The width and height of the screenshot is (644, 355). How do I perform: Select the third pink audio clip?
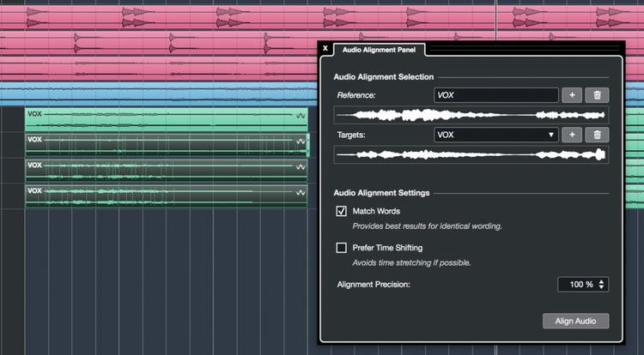coord(159,68)
